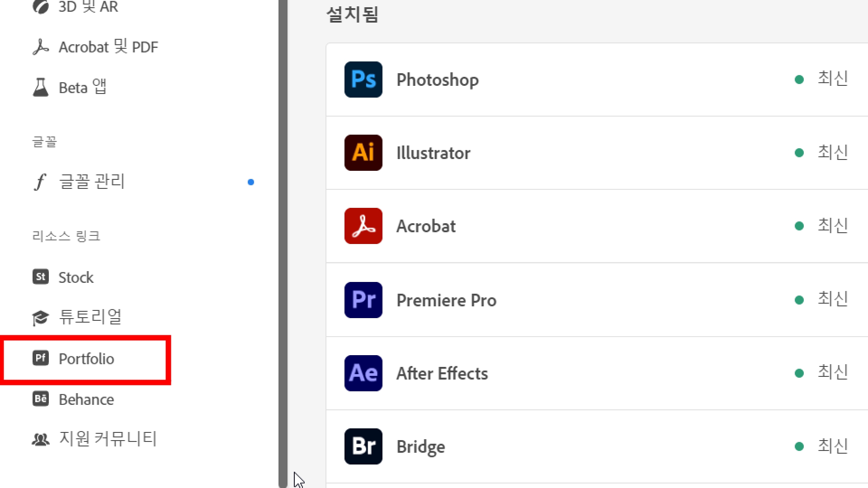Viewport: 868px width, 488px height.
Task: Select the Premiere Pro app name
Action: tap(446, 300)
